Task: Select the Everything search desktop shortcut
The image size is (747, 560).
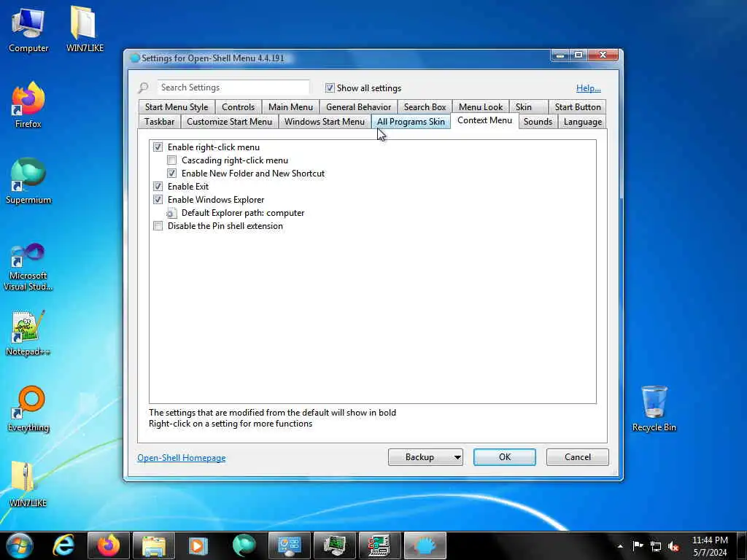Action: (x=28, y=409)
